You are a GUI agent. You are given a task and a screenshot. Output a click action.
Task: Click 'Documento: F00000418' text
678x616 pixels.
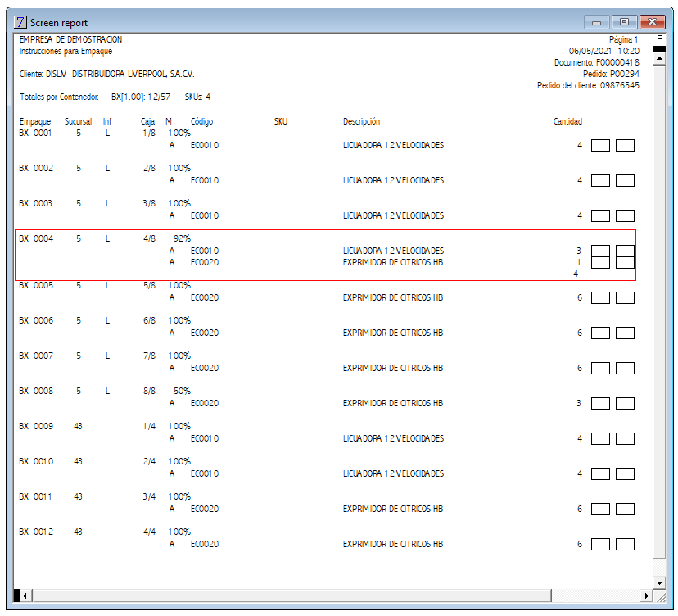[x=597, y=63]
